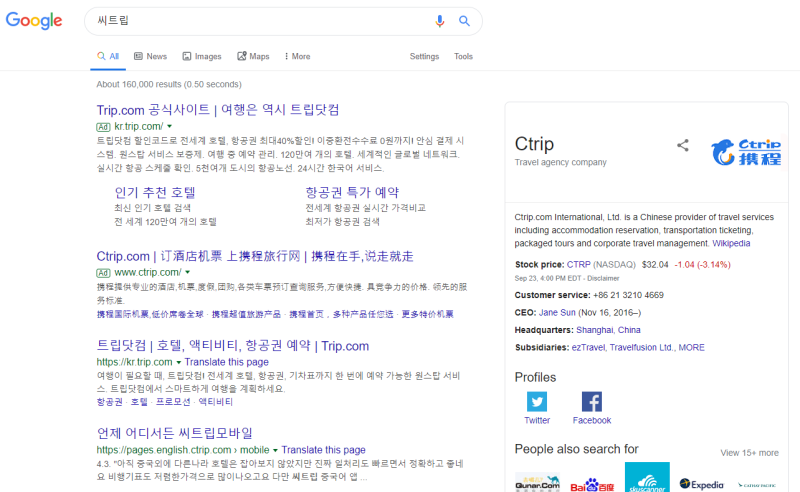
Task: Open the Ctrip logo image
Action: tap(746, 152)
